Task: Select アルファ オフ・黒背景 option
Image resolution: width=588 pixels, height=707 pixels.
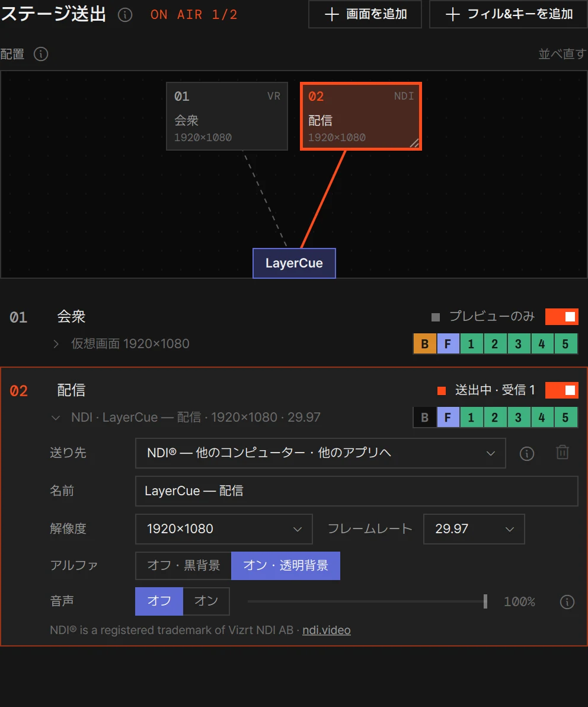Action: point(183,565)
